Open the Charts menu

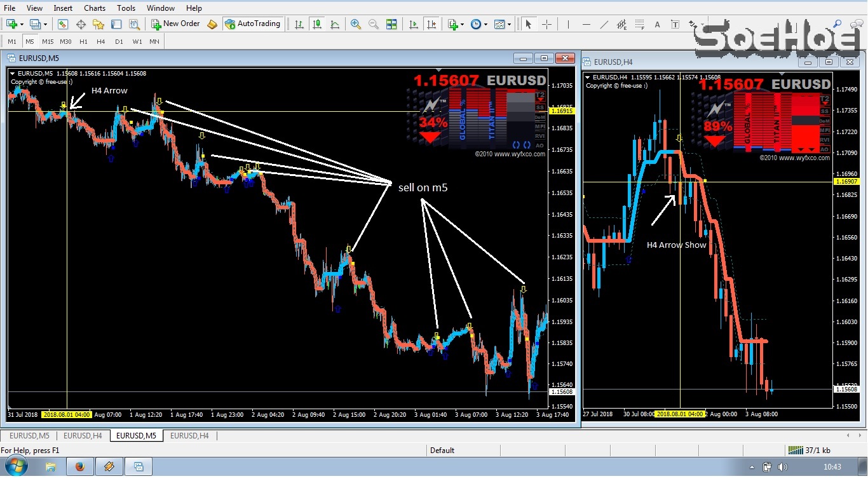95,8
